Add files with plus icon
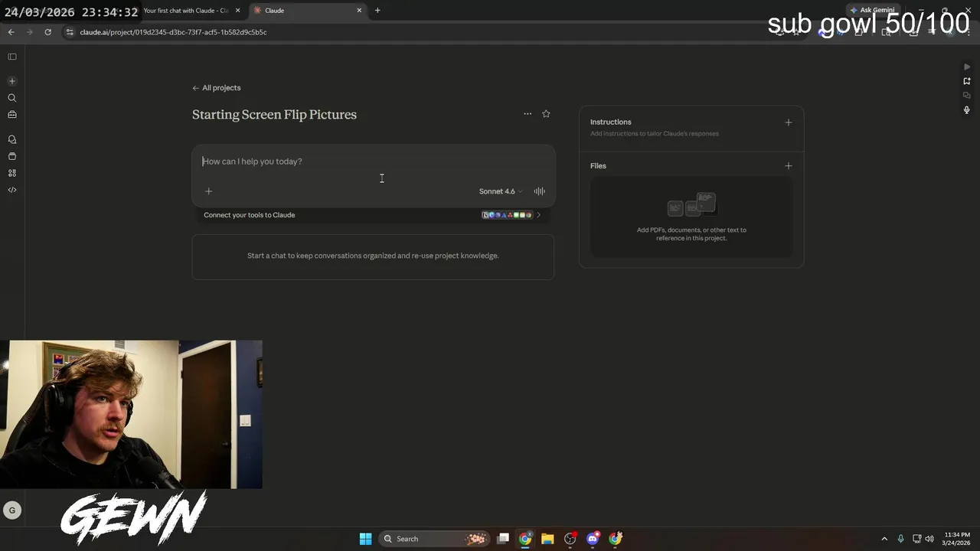This screenshot has width=980, height=551. click(x=789, y=166)
